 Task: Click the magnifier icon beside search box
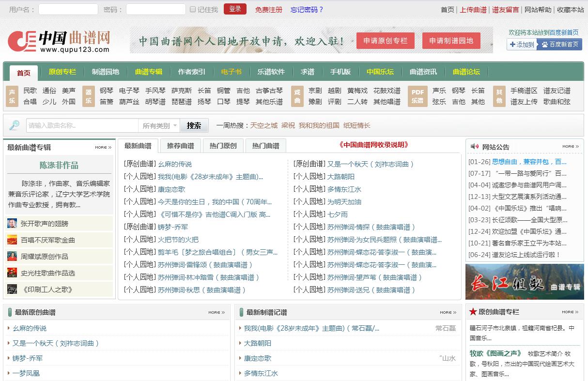coord(15,125)
